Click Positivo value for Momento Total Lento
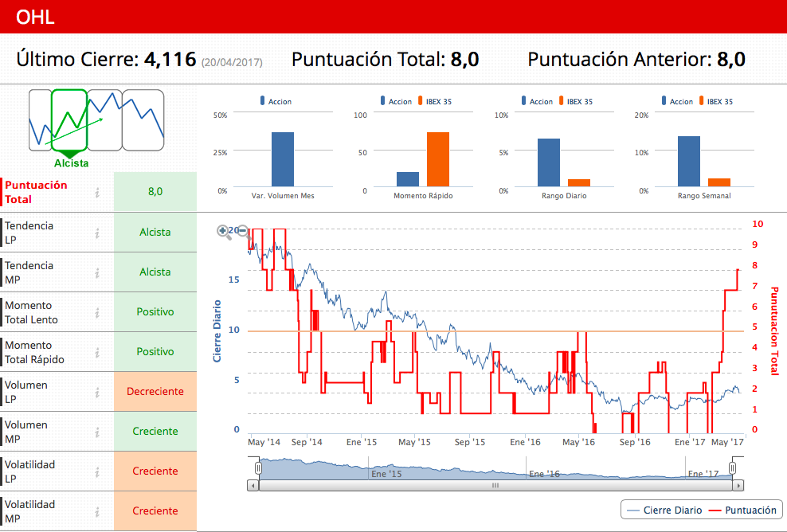The image size is (787, 532). pyautogui.click(x=155, y=311)
